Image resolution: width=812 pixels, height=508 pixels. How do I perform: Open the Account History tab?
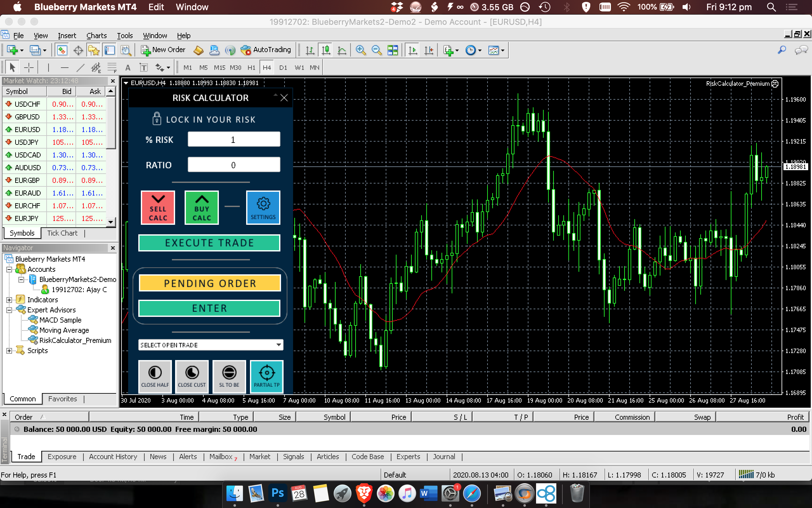(x=113, y=457)
